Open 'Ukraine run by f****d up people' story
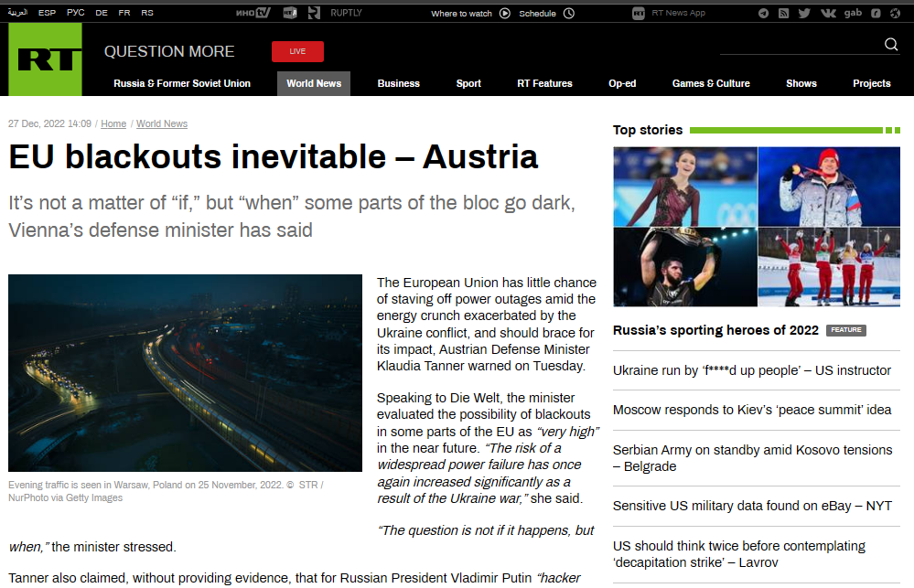Image resolution: width=914 pixels, height=588 pixels. coord(752,370)
